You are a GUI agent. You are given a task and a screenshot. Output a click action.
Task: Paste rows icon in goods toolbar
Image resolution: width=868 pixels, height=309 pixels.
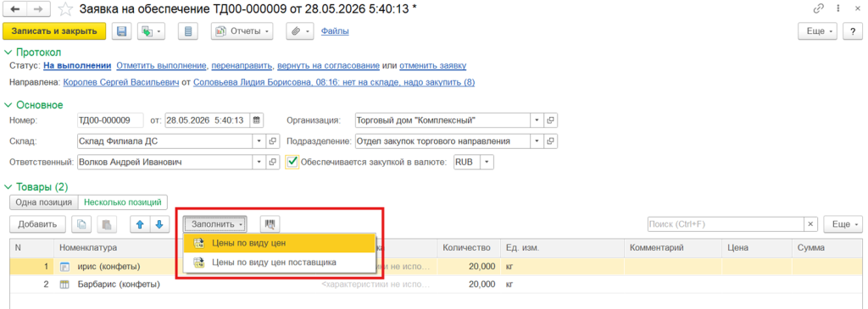pos(108,223)
